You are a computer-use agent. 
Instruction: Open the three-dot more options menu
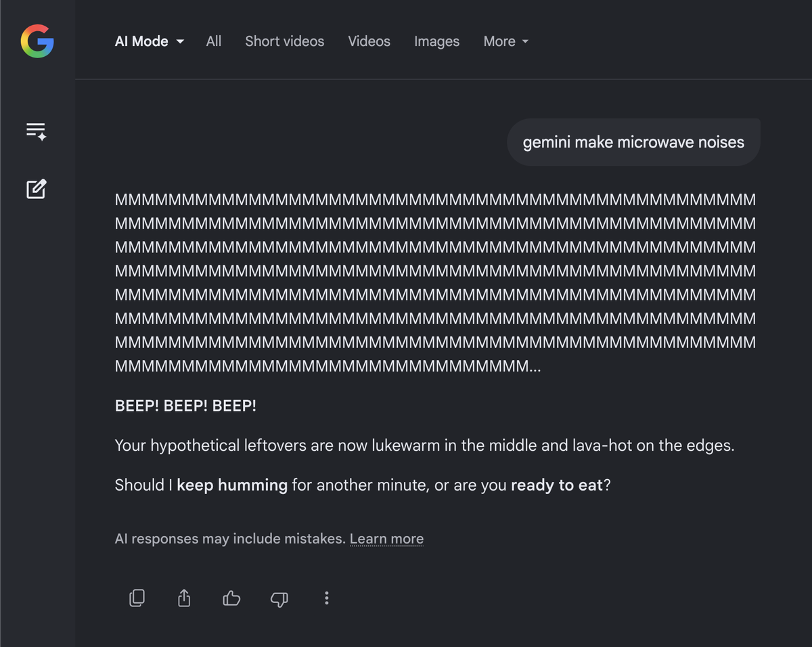[326, 598]
